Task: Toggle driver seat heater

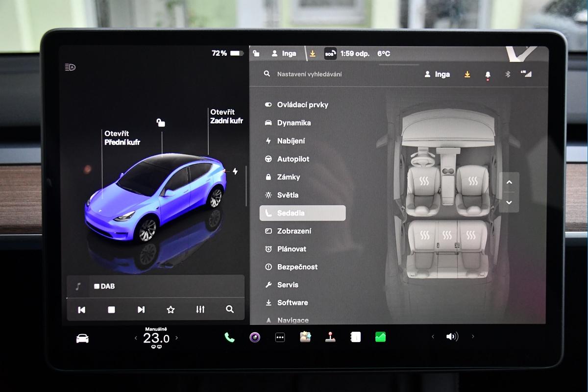Action: coord(424,182)
